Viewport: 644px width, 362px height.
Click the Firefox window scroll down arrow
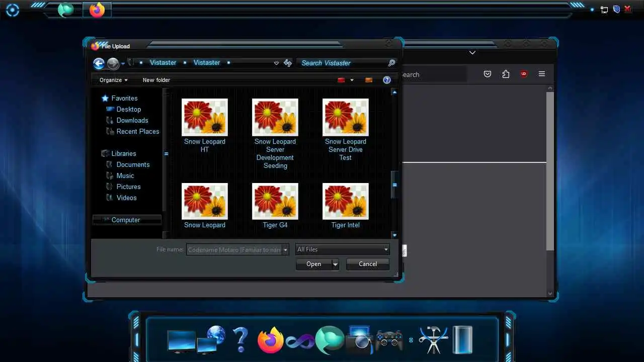click(x=550, y=294)
